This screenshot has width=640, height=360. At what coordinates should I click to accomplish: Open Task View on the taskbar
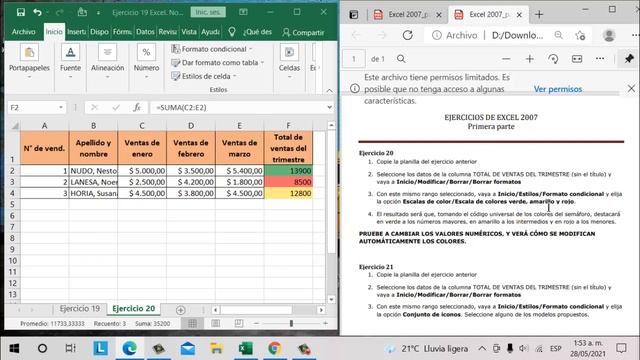[x=70, y=349]
